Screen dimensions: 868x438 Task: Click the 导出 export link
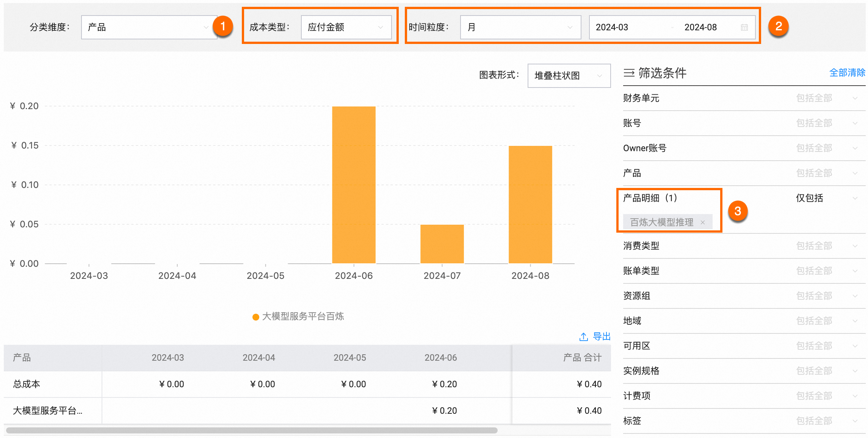[602, 336]
